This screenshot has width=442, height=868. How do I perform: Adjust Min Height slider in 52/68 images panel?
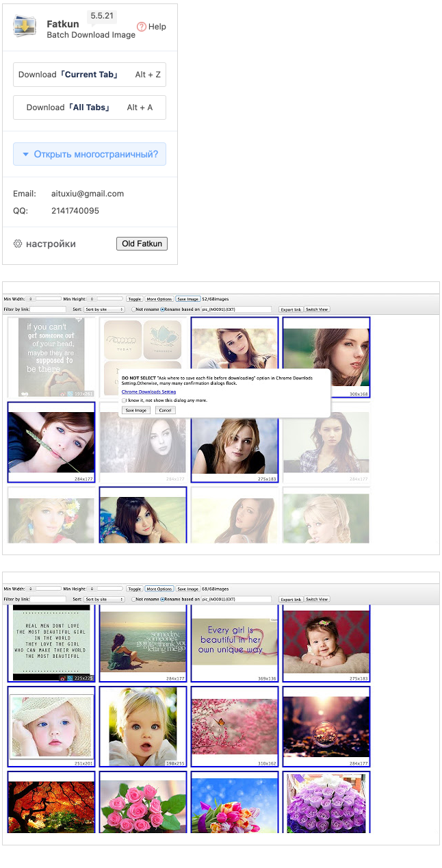click(x=110, y=299)
